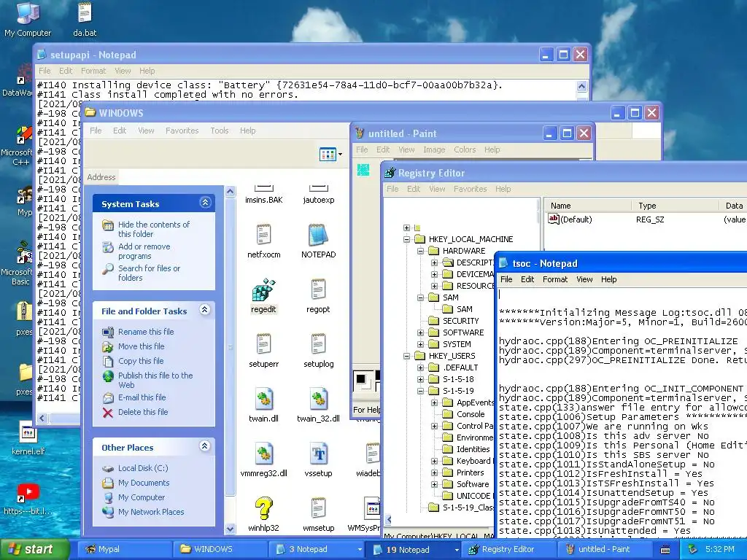The width and height of the screenshot is (747, 560).
Task: Open My Computer desktop icon
Action: [x=28, y=19]
